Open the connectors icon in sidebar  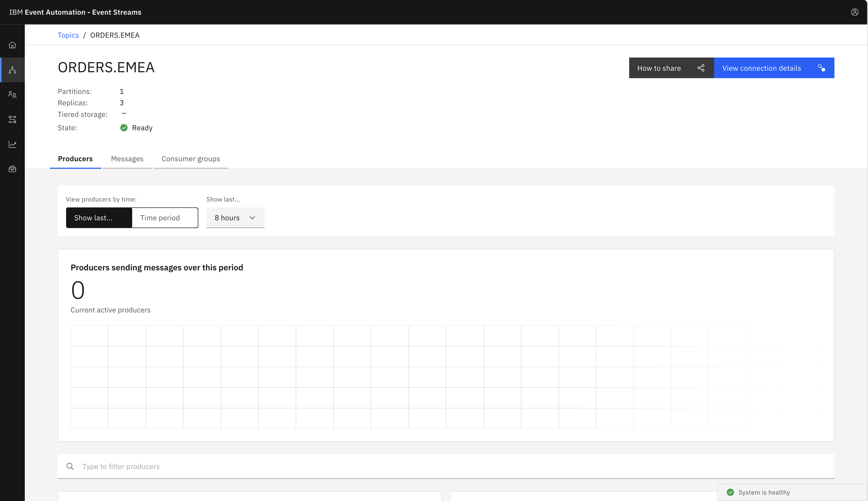click(12, 119)
